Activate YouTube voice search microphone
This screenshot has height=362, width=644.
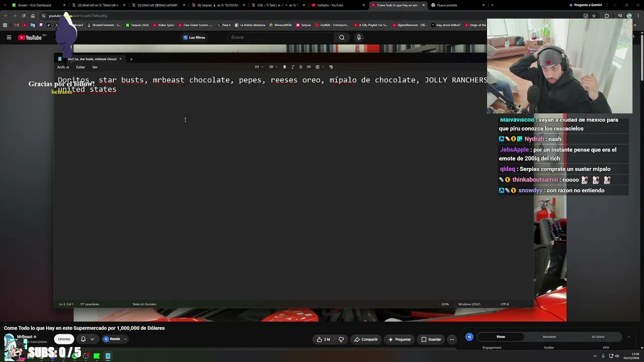tap(359, 37)
